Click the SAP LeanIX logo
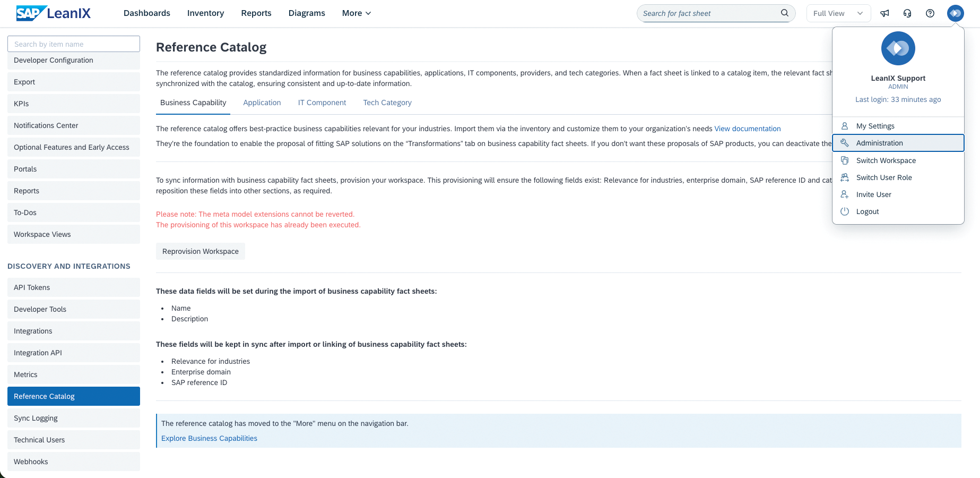The image size is (980, 478). (54, 13)
